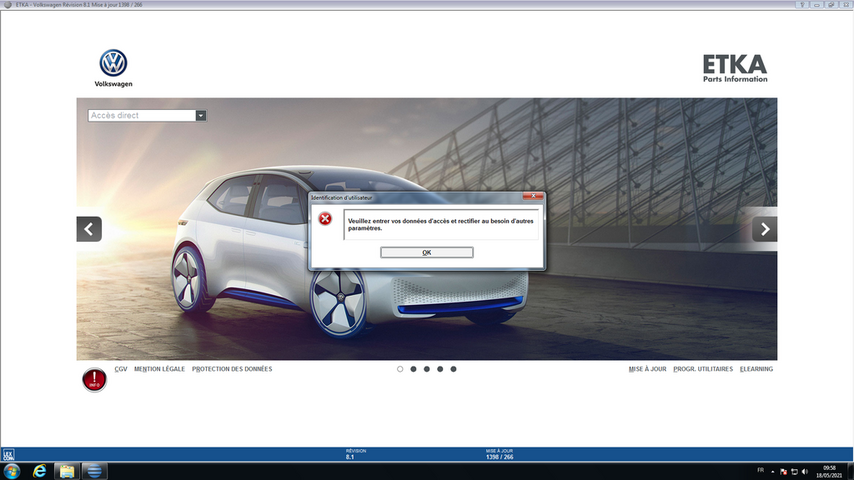Select the fifth carousel dot

pos(453,369)
